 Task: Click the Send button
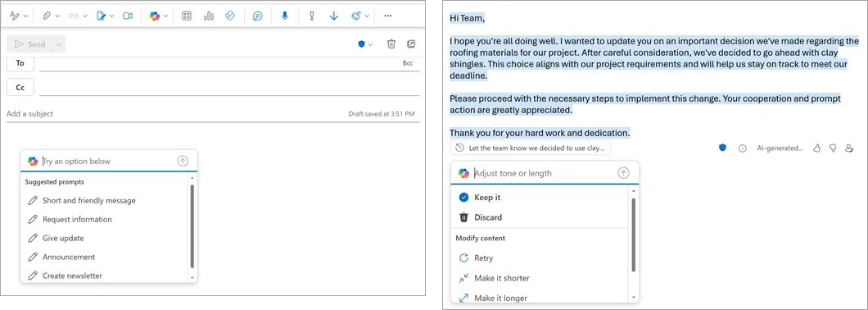pyautogui.click(x=29, y=43)
